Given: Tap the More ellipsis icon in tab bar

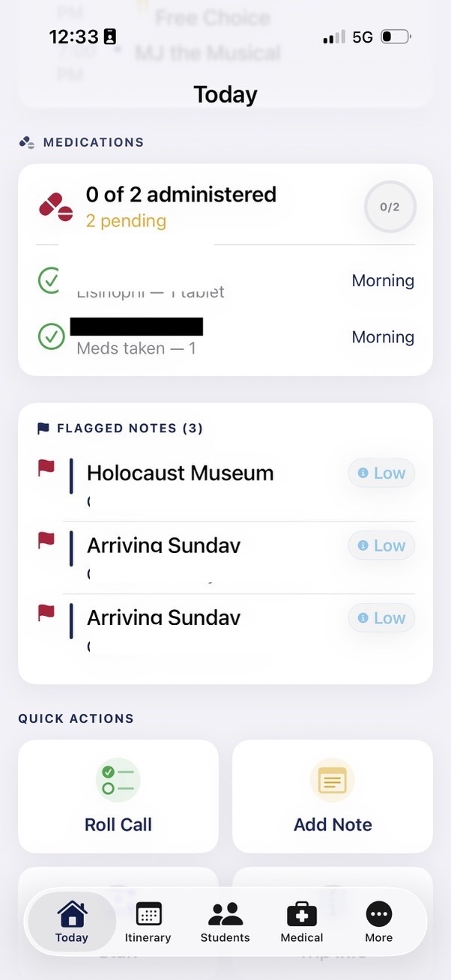Looking at the screenshot, I should [378, 915].
